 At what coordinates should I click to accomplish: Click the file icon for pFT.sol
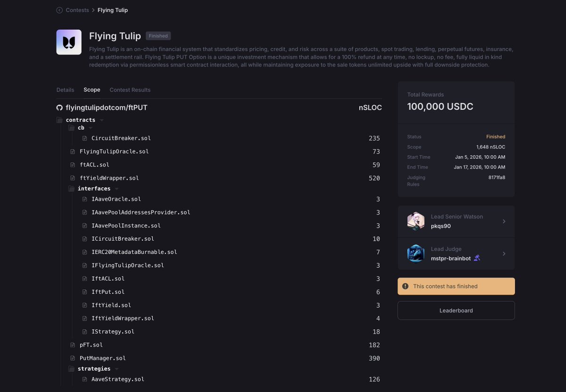[73, 345]
